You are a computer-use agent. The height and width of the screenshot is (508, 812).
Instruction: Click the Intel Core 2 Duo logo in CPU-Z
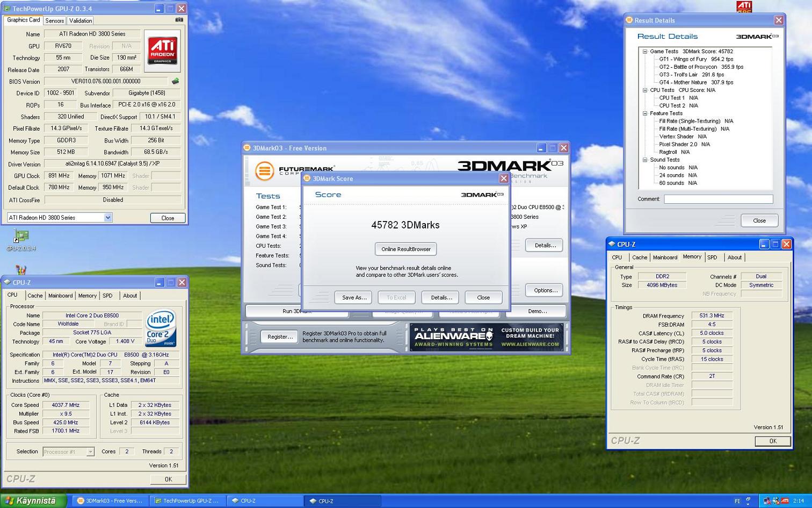[161, 328]
